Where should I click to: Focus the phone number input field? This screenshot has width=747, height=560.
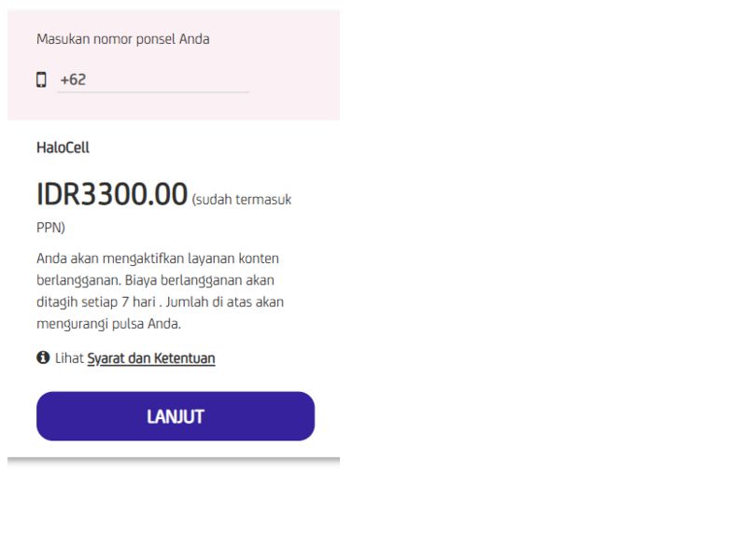[168, 80]
